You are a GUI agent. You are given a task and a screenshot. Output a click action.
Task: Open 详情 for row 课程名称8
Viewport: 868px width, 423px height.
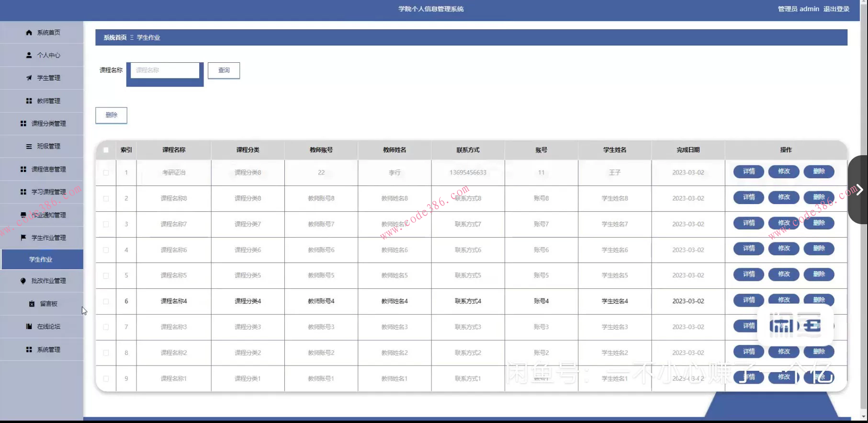click(749, 197)
